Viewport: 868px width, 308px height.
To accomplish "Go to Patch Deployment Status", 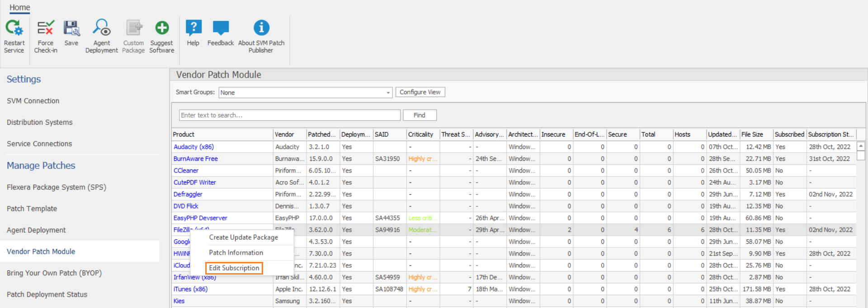I will pos(47,294).
